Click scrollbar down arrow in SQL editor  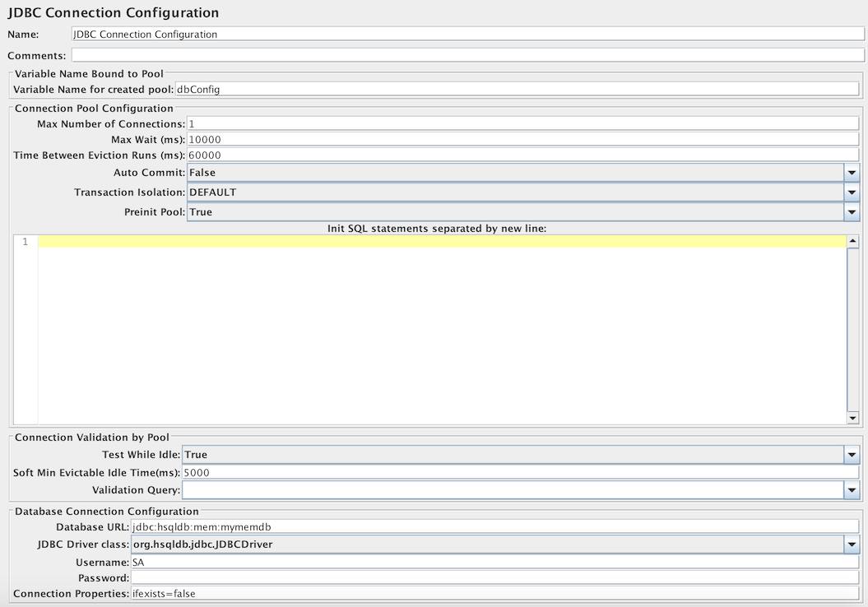tap(852, 419)
